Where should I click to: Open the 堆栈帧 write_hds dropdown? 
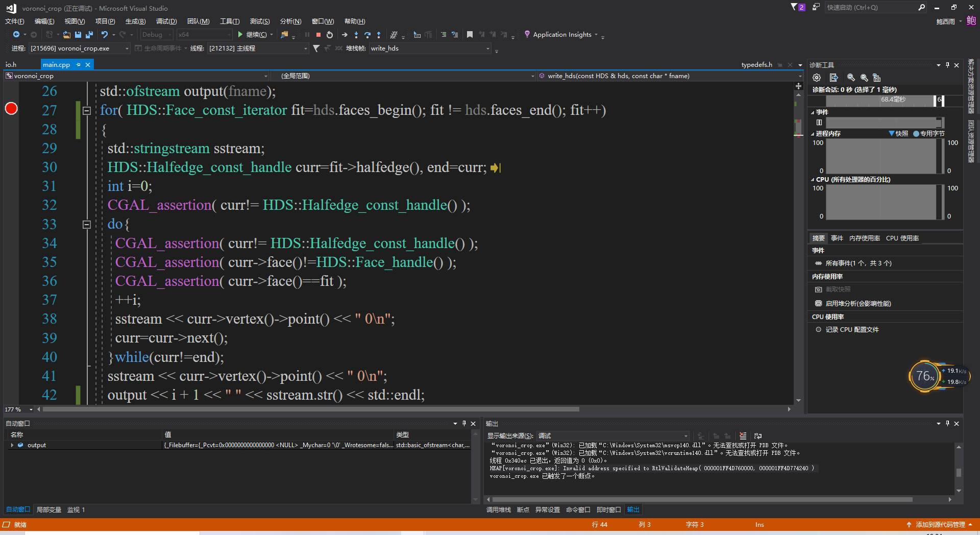487,48
